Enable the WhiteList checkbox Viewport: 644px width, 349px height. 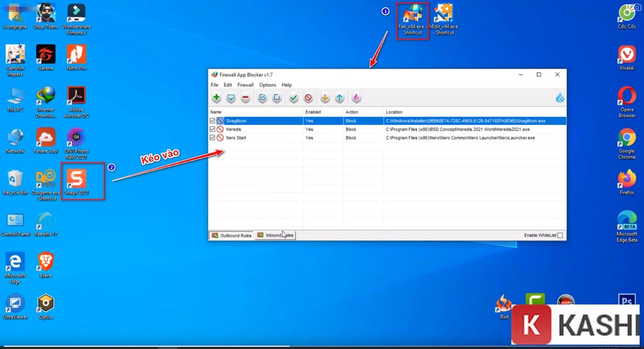[x=561, y=235]
